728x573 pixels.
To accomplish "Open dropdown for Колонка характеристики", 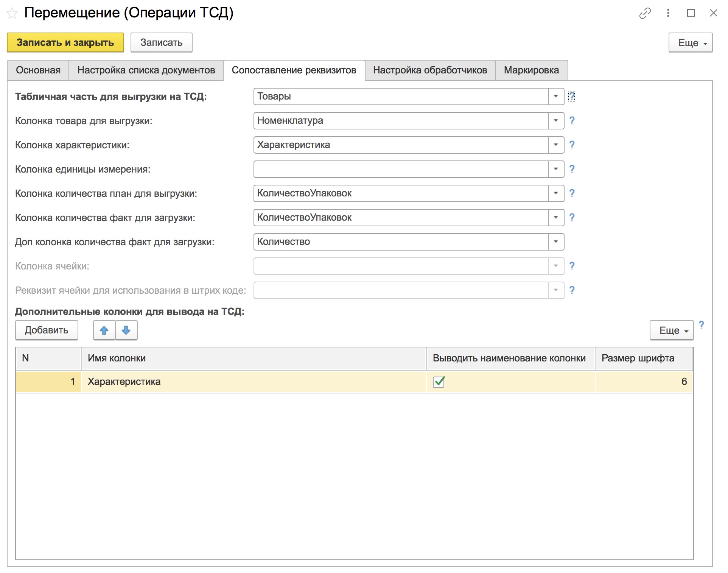I will pyautogui.click(x=556, y=145).
